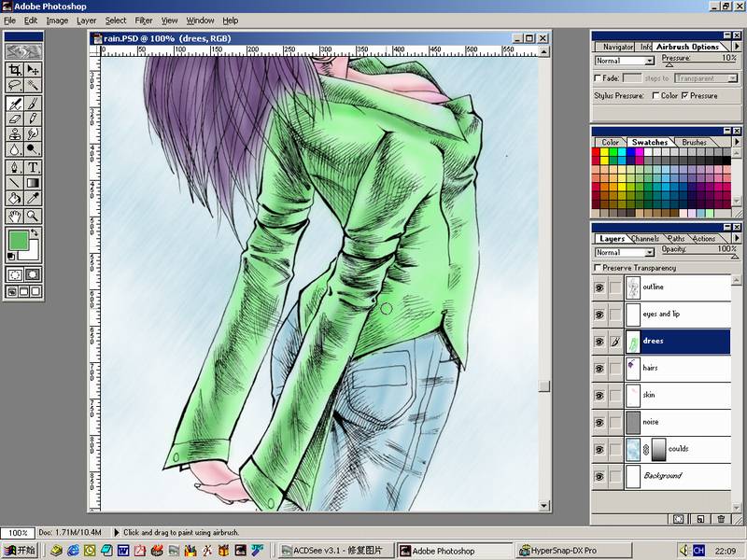The height and width of the screenshot is (560, 747).
Task: Add layer mask from Layers panel
Action: (x=679, y=519)
